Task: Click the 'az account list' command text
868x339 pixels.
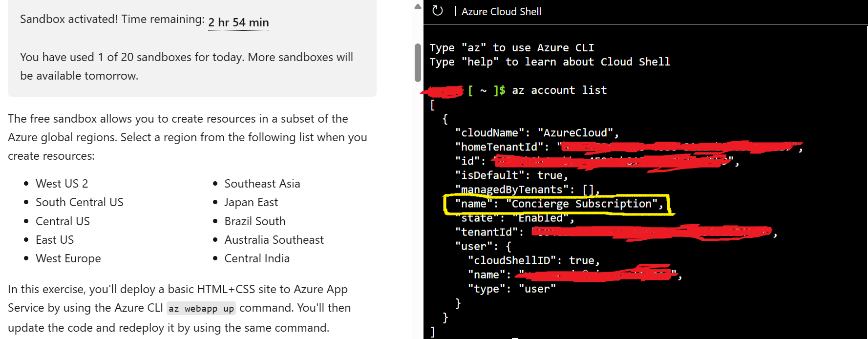Action: (559, 90)
